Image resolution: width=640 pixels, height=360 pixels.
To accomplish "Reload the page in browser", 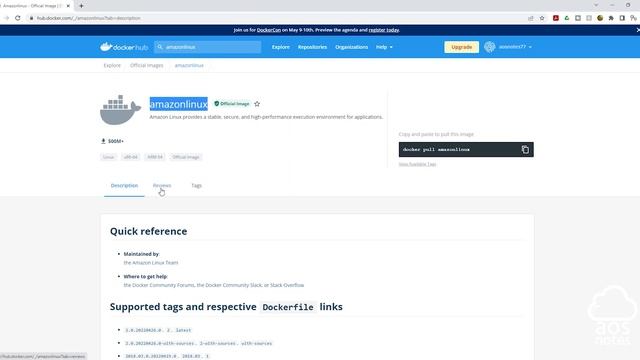I will 18,18.
